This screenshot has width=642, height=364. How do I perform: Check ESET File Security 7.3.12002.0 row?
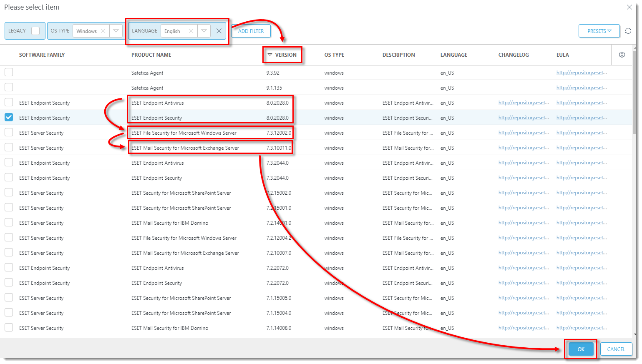coord(9,132)
